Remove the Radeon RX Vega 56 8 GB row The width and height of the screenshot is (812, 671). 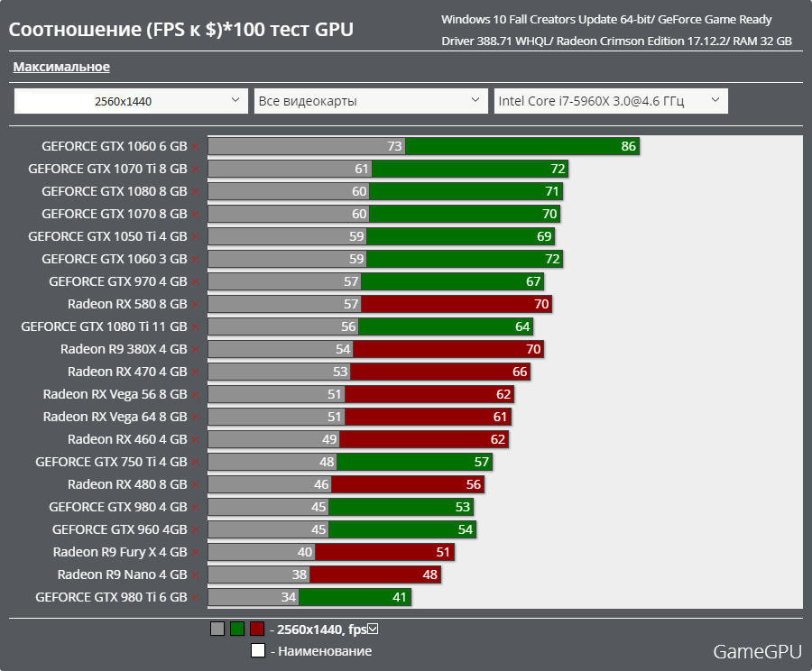(195, 395)
